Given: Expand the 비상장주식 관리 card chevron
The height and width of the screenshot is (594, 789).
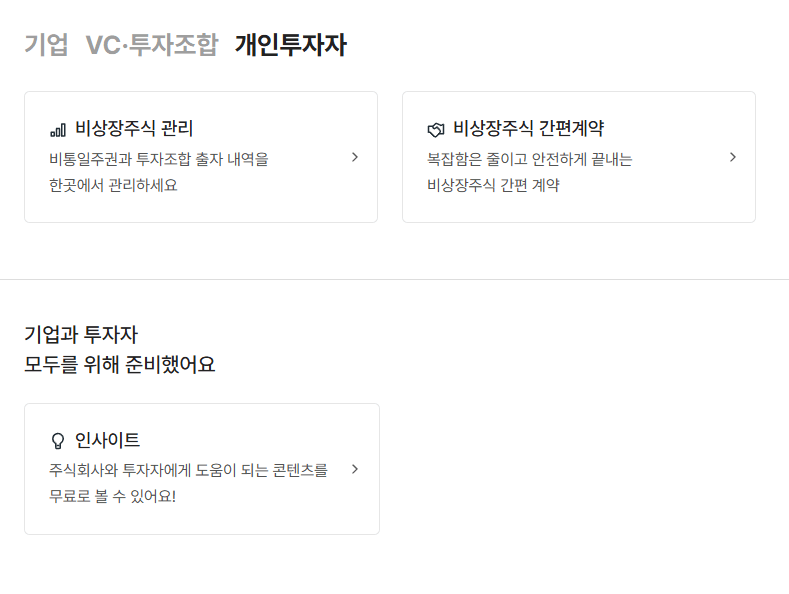Looking at the screenshot, I should click(355, 157).
